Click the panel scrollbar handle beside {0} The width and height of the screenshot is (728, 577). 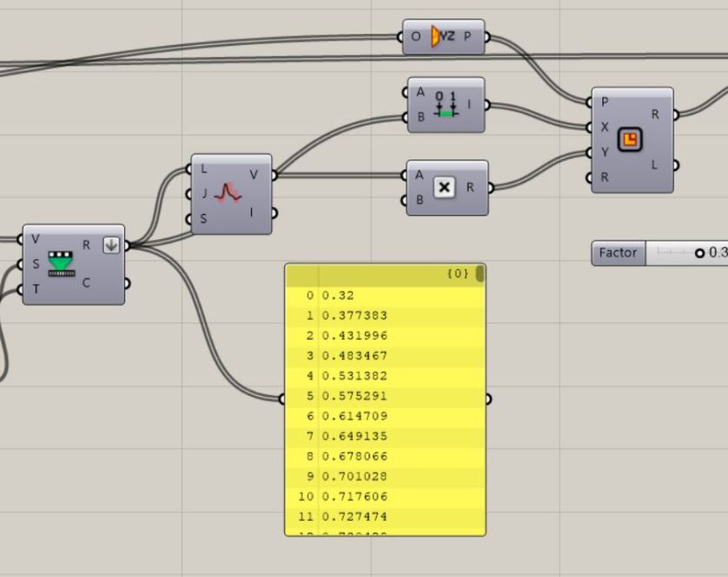480,274
